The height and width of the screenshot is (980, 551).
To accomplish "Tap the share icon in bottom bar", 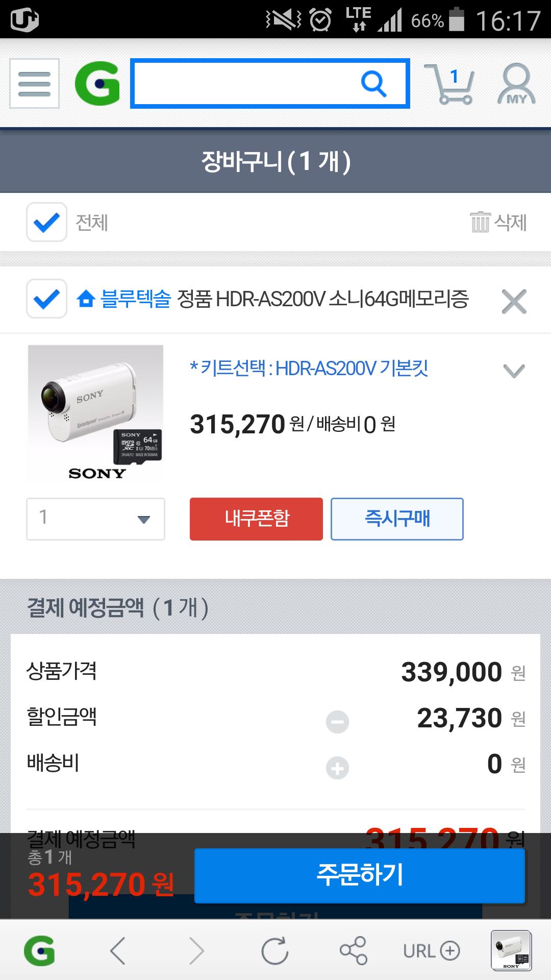I will (353, 951).
